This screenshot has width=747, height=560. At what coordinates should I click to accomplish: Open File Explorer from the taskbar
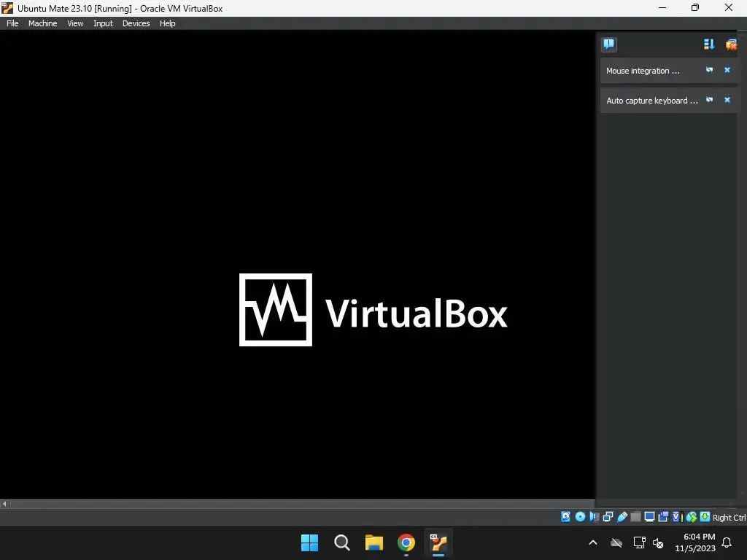click(374, 542)
